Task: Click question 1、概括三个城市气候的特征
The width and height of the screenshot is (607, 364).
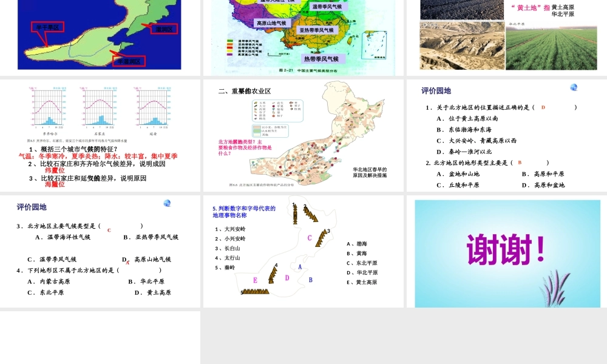Action: [x=73, y=149]
